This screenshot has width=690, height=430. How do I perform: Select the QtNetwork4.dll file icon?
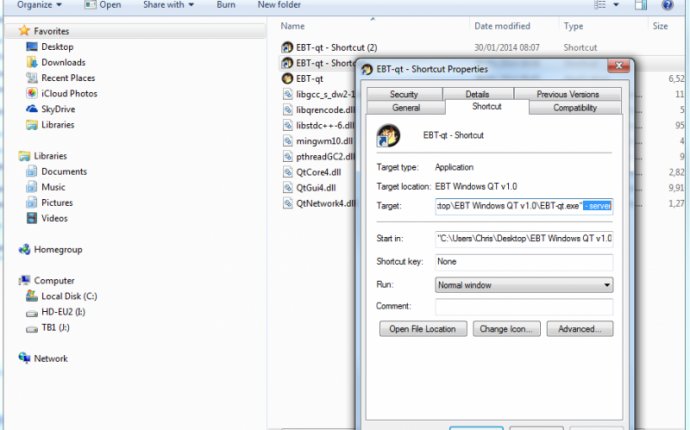tap(287, 203)
